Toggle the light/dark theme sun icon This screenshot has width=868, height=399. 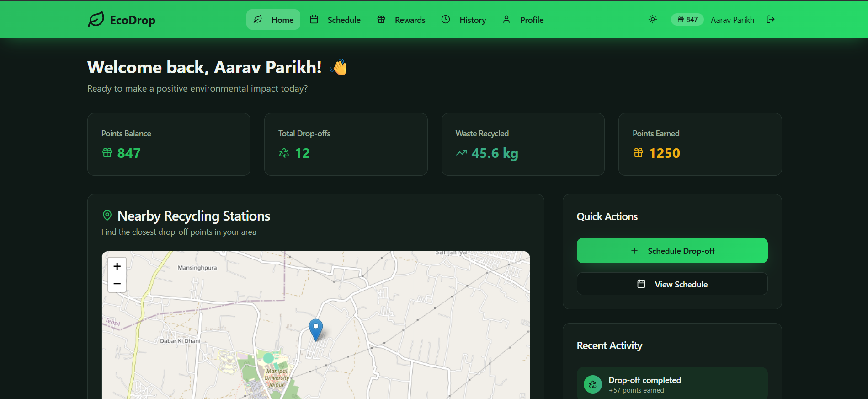652,19
